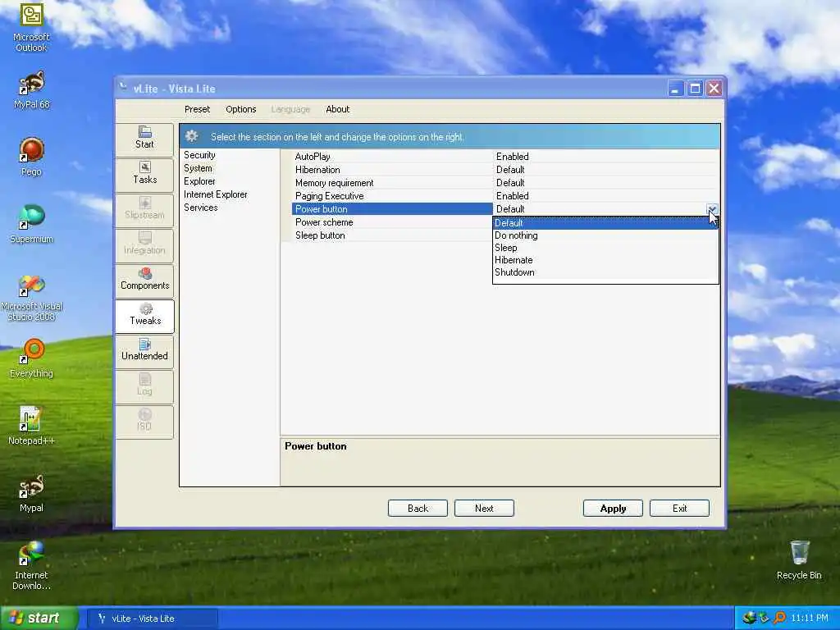Viewport: 840px width, 630px height.
Task: Choose Do nothing in the dropdown list
Action: point(605,235)
